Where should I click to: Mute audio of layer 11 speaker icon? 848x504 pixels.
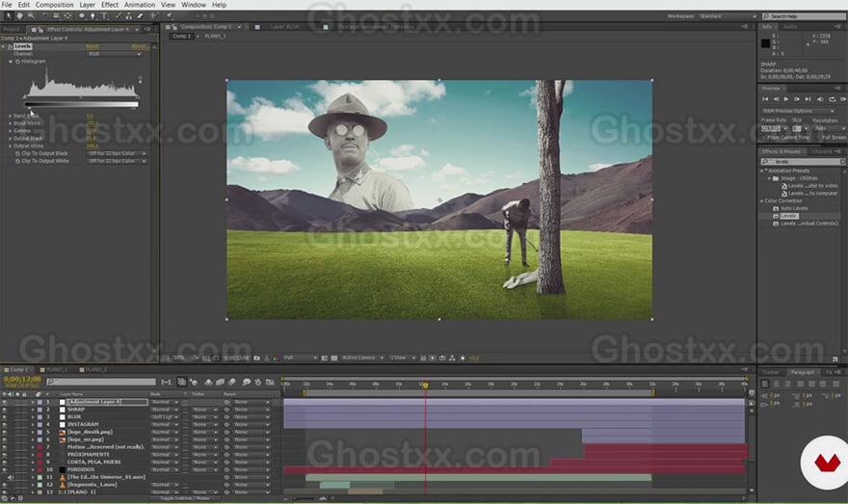(11, 478)
